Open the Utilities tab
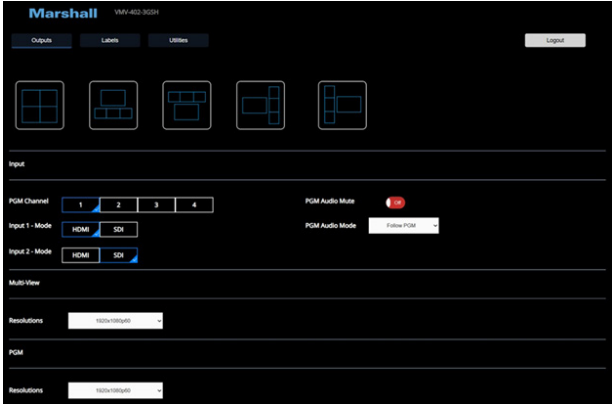The width and height of the screenshot is (613, 406). coord(178,41)
